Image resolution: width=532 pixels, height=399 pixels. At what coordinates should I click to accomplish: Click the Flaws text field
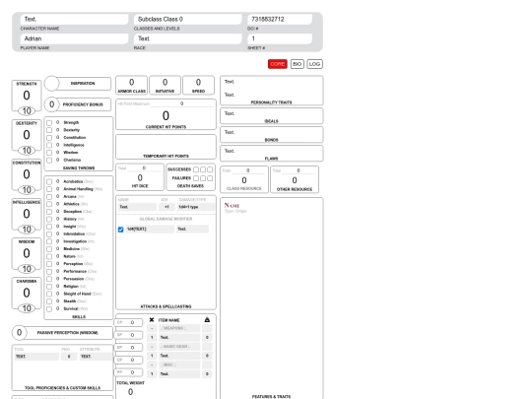coord(272,152)
